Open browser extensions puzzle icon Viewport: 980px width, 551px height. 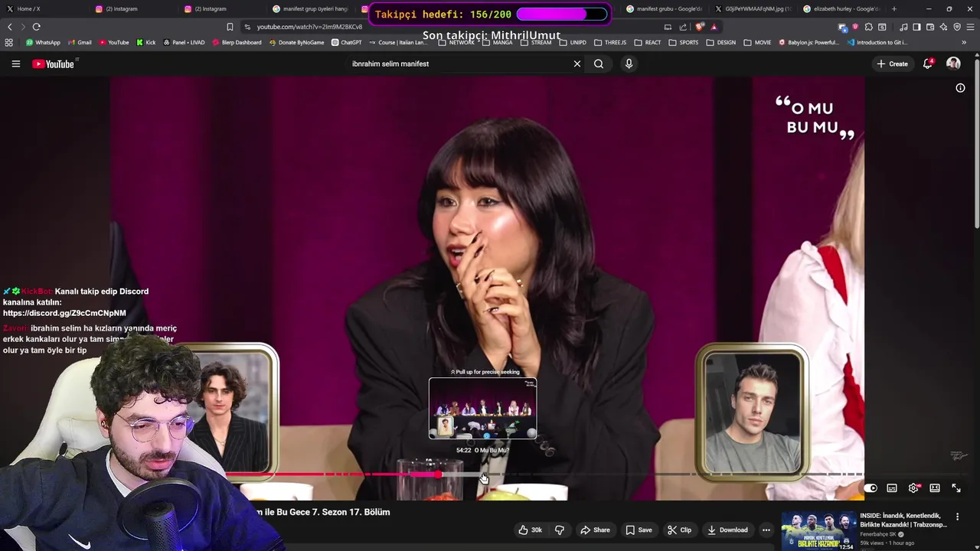pyautogui.click(x=869, y=27)
